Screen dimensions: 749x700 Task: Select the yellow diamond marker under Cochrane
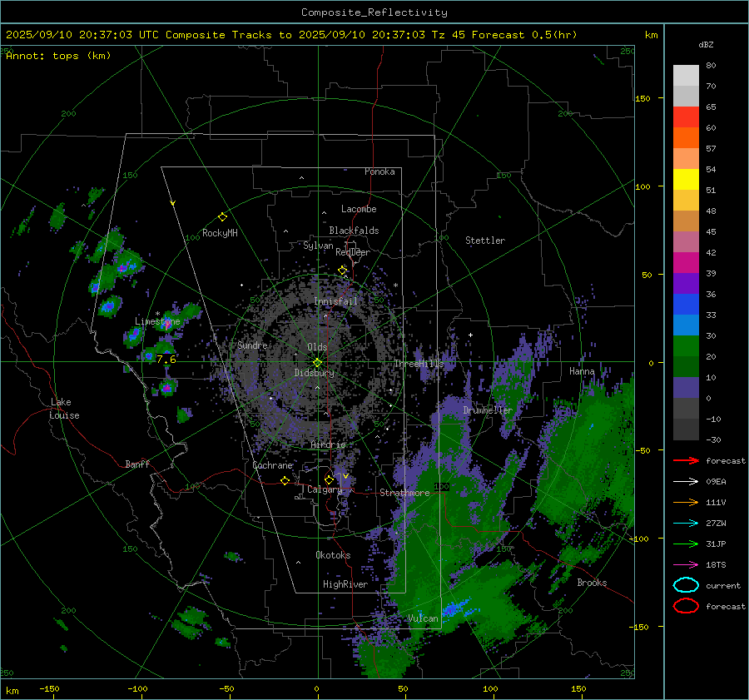coord(285,481)
